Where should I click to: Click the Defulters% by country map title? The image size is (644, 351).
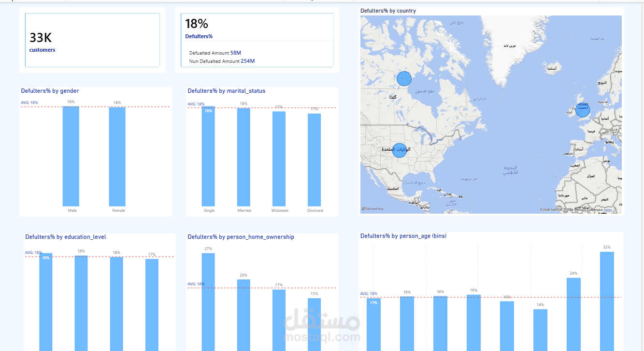click(x=388, y=11)
